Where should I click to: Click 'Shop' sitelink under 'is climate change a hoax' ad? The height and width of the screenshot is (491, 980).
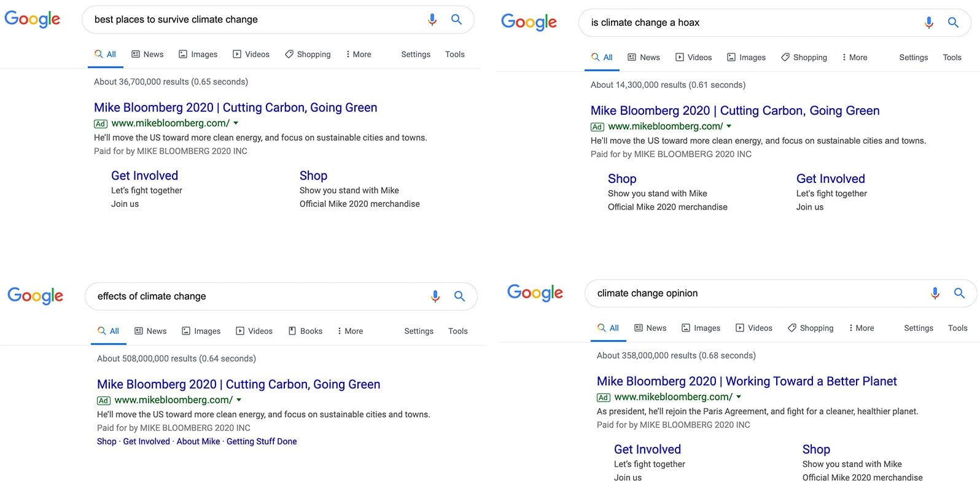tap(622, 179)
